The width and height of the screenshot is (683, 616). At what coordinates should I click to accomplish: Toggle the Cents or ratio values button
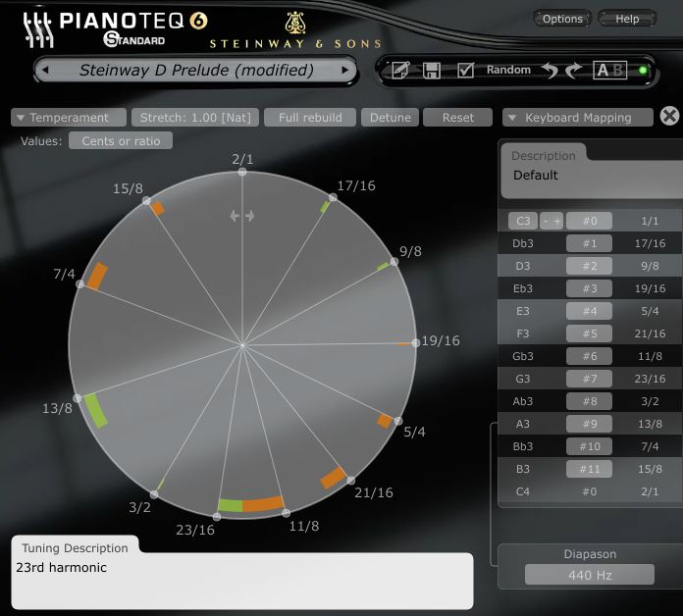coord(121,141)
